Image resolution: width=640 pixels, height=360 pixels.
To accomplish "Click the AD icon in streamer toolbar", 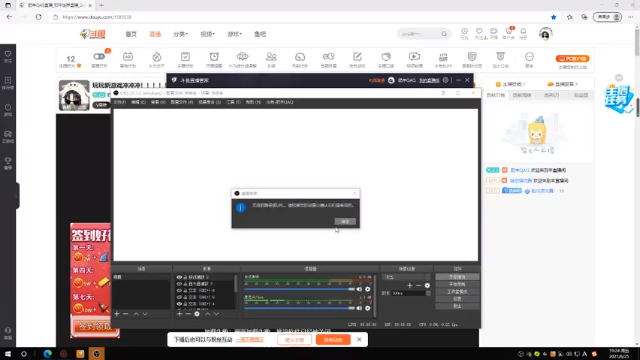I will pos(128,57).
